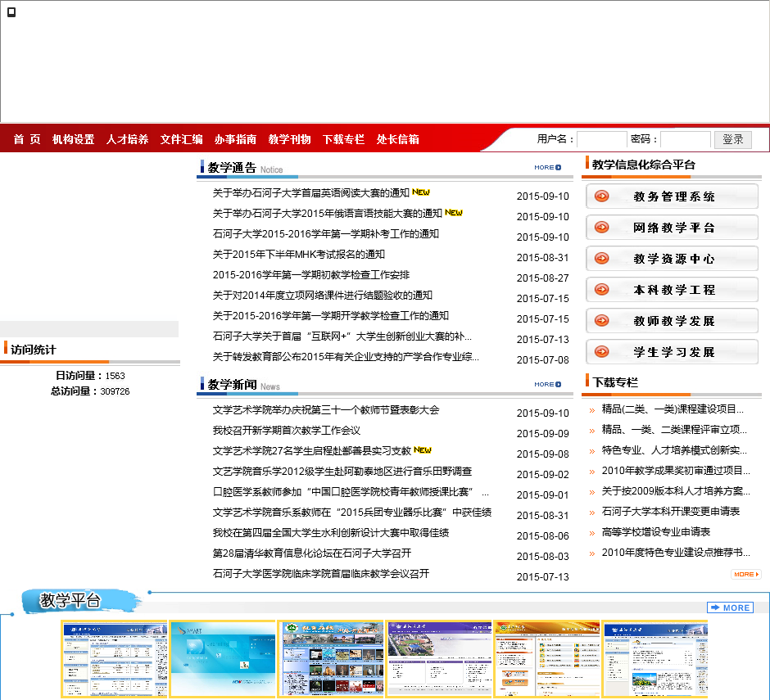
Task: Click the orange arrow icon on 本科教学工程
Action: point(602,290)
